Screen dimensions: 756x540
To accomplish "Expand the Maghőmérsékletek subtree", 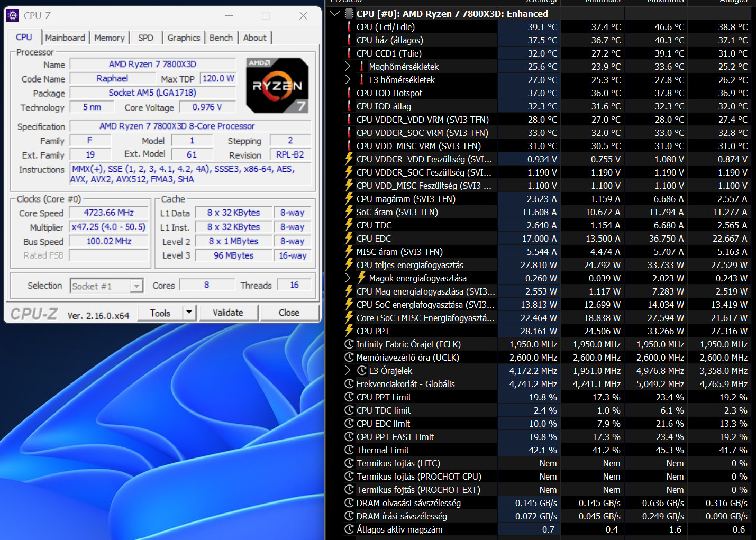I will coord(348,66).
